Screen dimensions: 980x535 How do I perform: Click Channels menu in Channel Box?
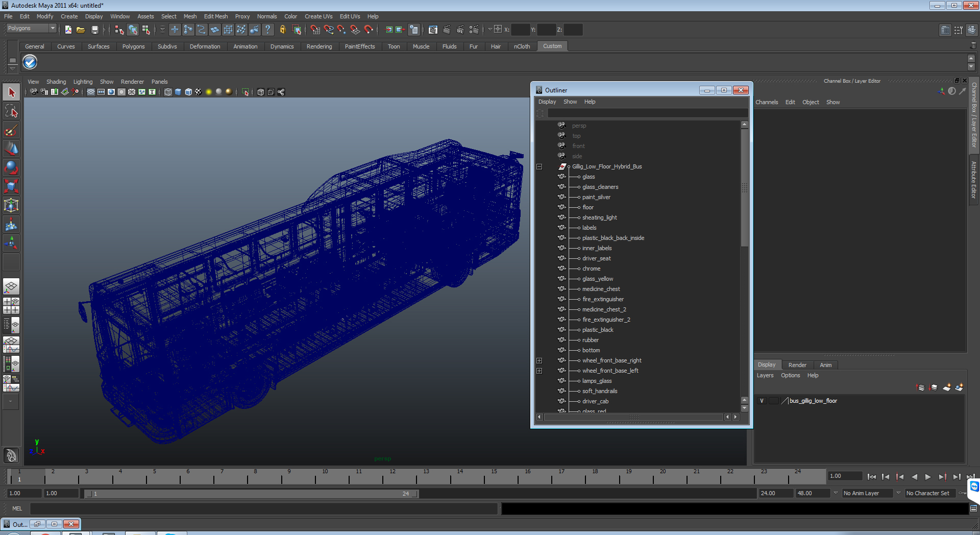(x=767, y=102)
